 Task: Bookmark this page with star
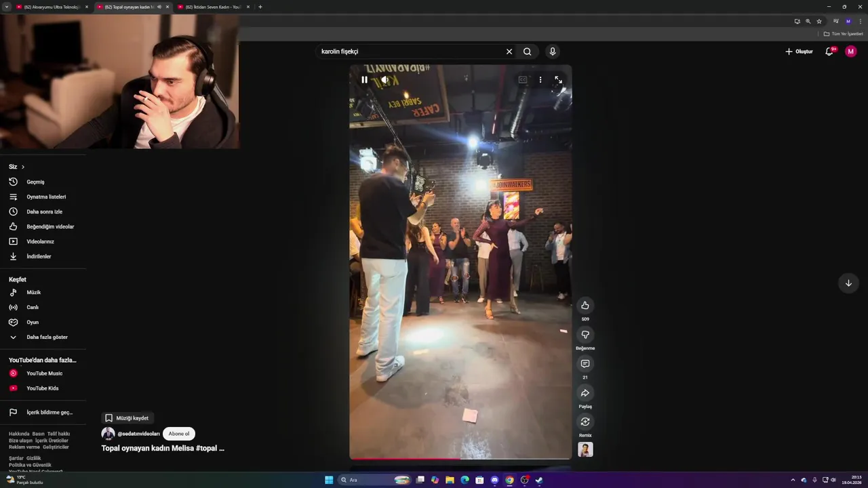click(x=819, y=21)
